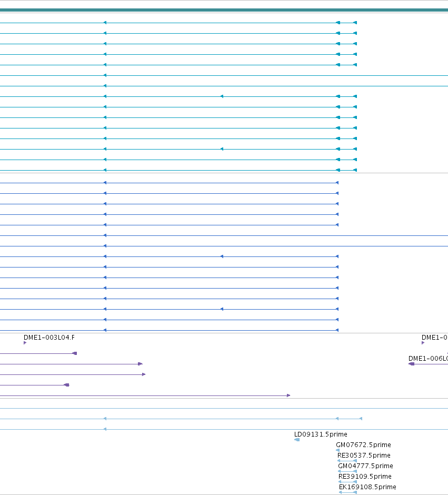Select the longest purple forward-arrow feature line
Viewport: 448px width, 495px height.
point(145,395)
